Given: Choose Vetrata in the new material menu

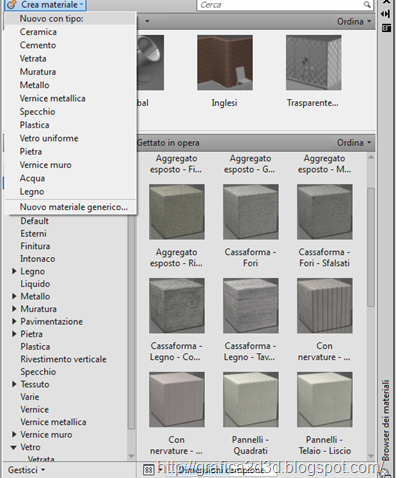Looking at the screenshot, I should click(33, 59).
